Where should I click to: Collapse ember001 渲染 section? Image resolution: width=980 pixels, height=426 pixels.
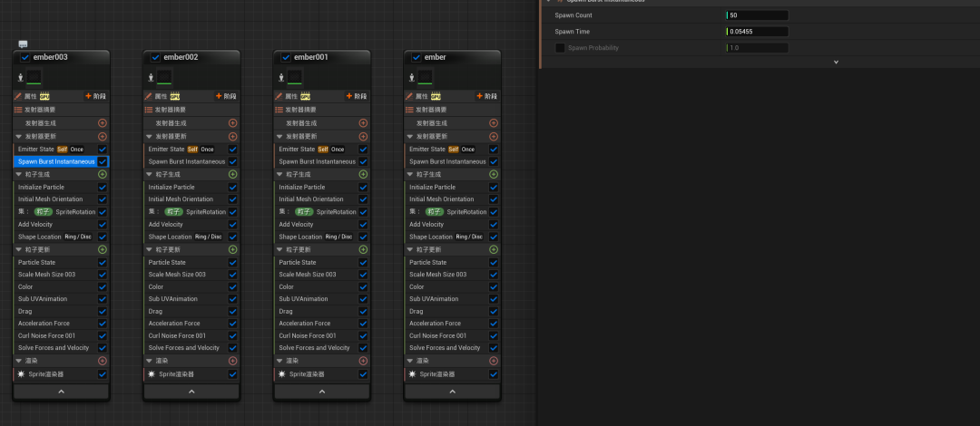click(279, 361)
